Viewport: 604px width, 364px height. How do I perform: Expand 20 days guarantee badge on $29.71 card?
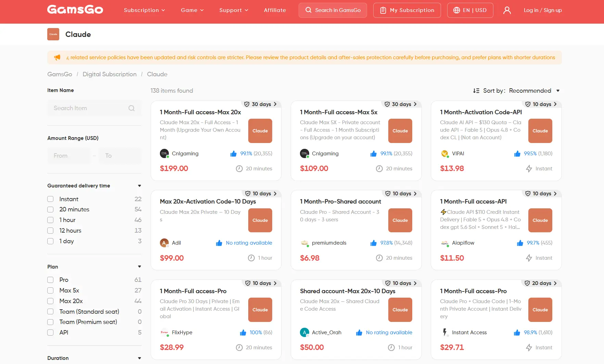[x=541, y=283]
